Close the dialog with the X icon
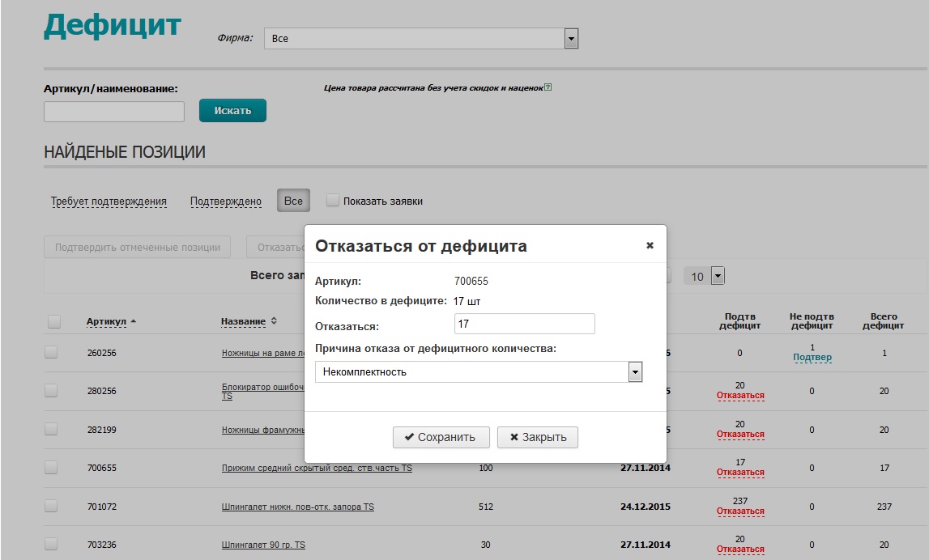Screen dimensions: 929x560 click(650, 246)
